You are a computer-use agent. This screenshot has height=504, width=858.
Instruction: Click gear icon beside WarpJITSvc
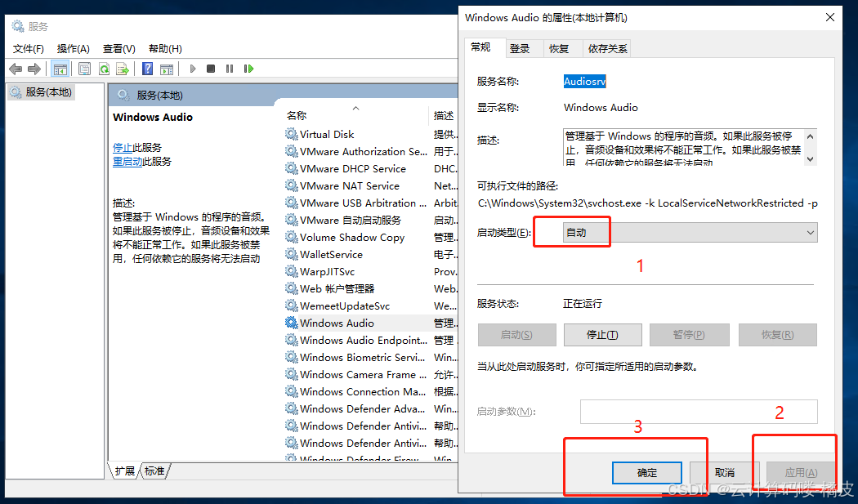pos(291,271)
